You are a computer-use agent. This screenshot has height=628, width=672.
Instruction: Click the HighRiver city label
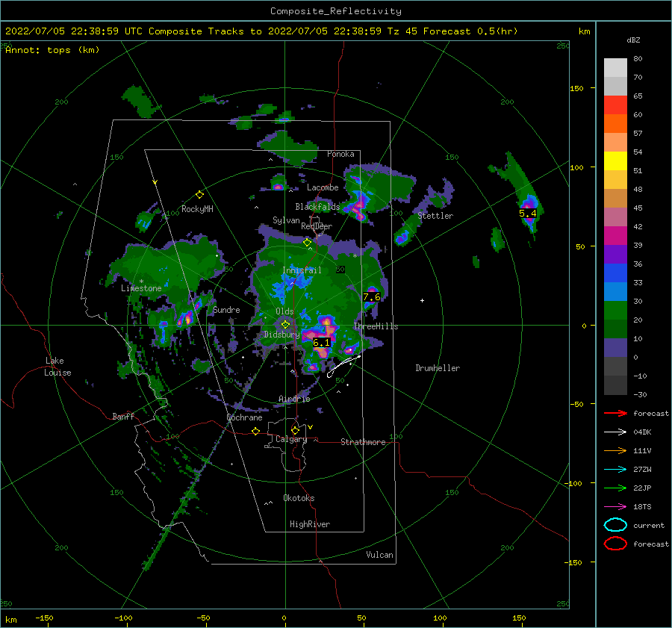310,524
